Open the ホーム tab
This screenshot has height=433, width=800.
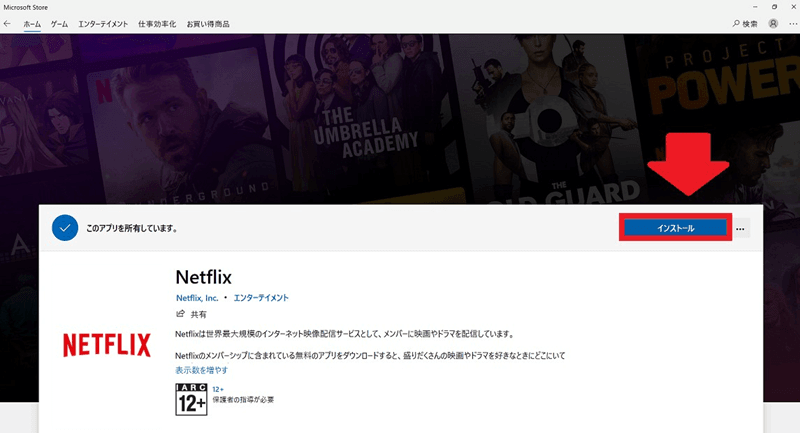point(32,24)
